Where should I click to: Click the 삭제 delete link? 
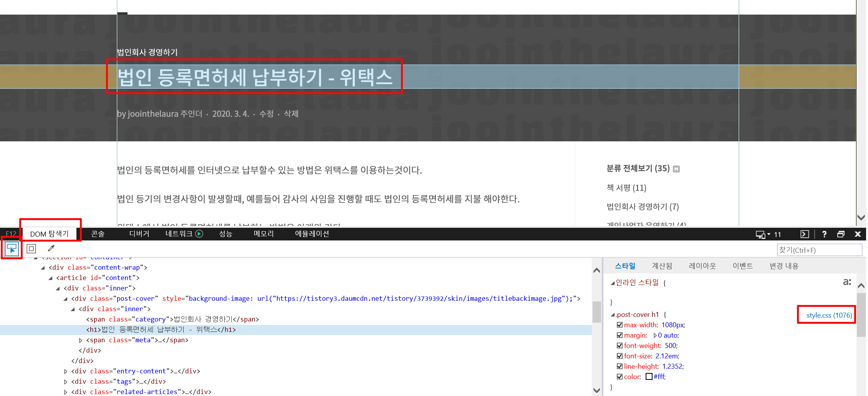[x=291, y=114]
